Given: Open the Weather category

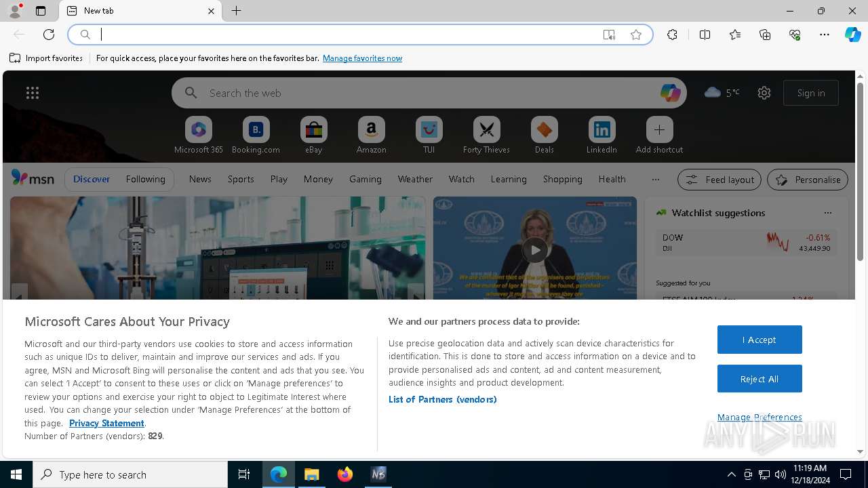Looking at the screenshot, I should coord(415,179).
